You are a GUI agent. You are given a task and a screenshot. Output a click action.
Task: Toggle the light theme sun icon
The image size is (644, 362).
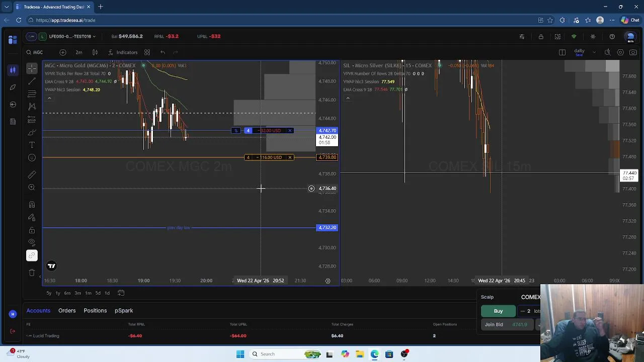click(x=593, y=37)
